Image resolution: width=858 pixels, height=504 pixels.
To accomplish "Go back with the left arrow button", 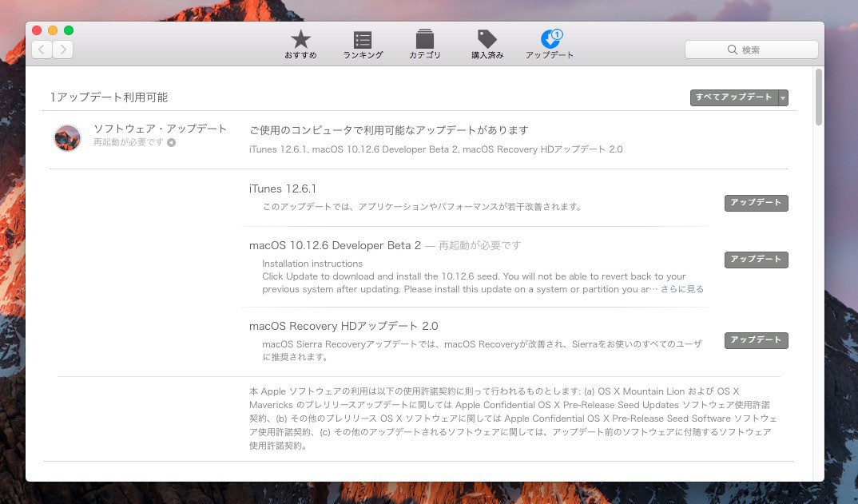I will tap(42, 50).
